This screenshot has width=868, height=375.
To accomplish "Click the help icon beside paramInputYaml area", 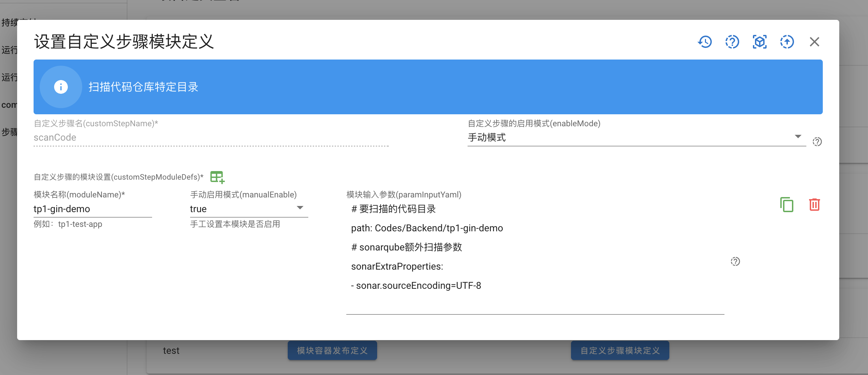I will (735, 261).
